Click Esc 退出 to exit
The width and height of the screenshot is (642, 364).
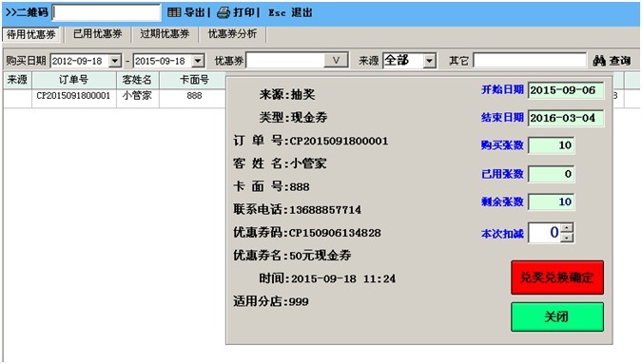pyautogui.click(x=290, y=12)
